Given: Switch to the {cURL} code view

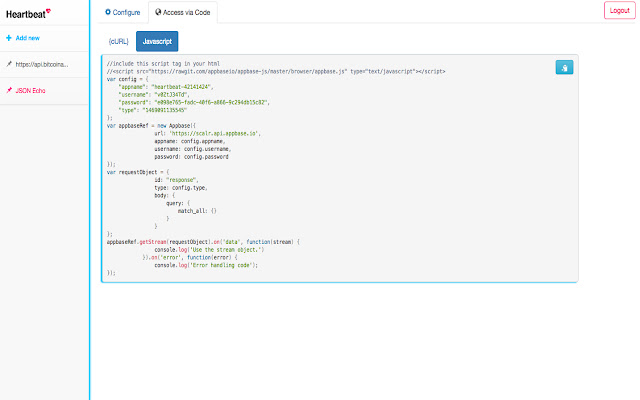Looking at the screenshot, I should pyautogui.click(x=118, y=41).
